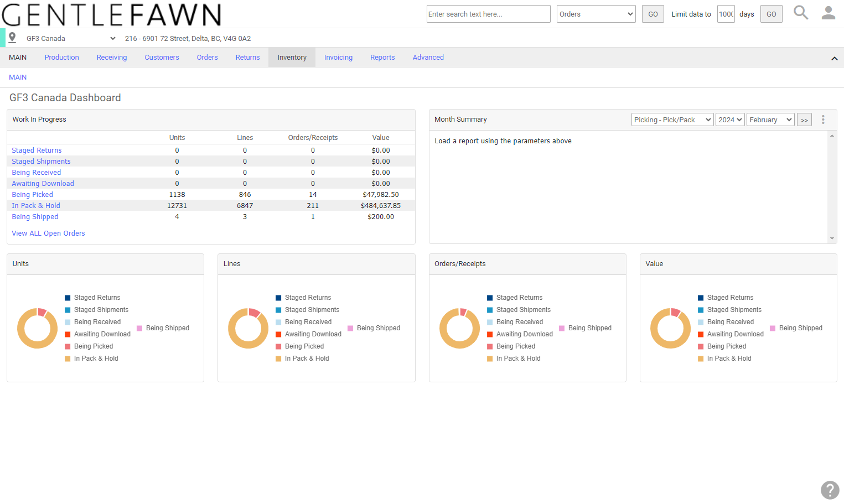Open the help question mark icon

pos(830,490)
